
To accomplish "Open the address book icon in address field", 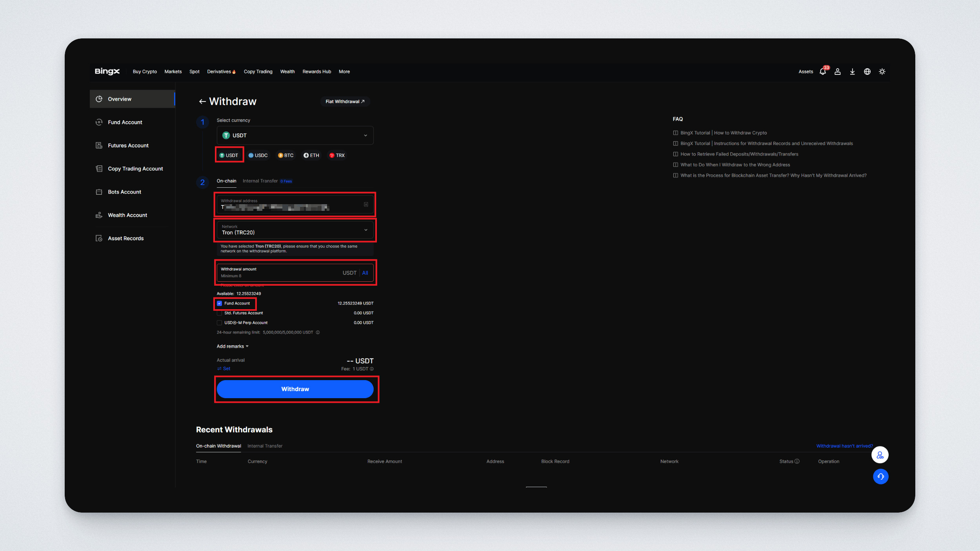I will click(x=366, y=204).
